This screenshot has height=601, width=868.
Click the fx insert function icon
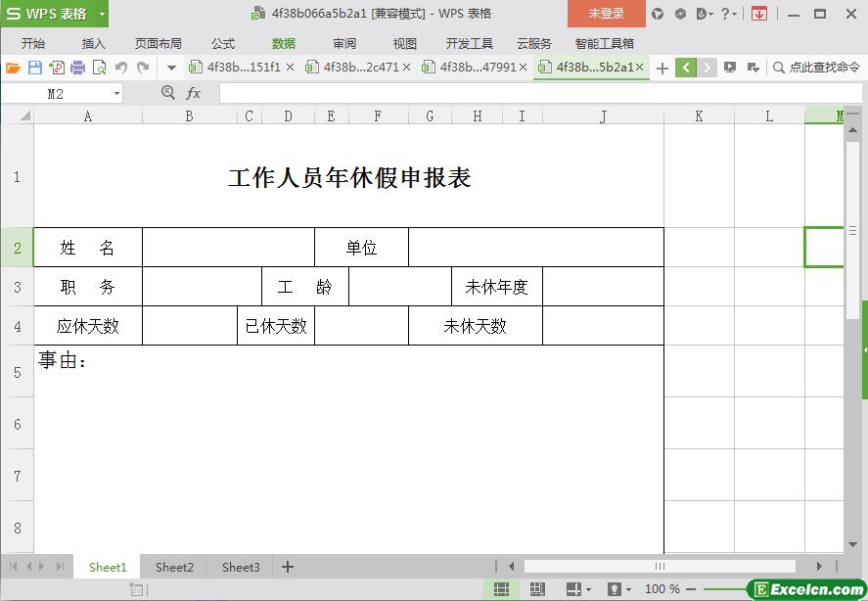click(193, 93)
